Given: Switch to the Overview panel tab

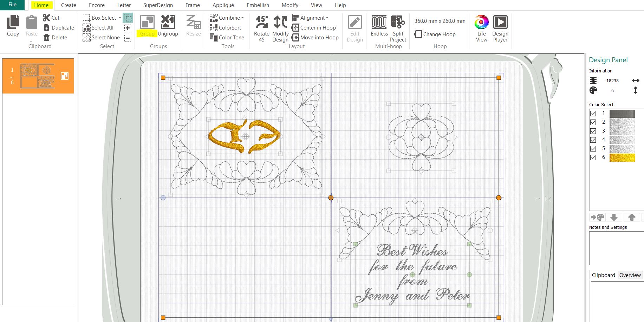Looking at the screenshot, I should coord(630,275).
